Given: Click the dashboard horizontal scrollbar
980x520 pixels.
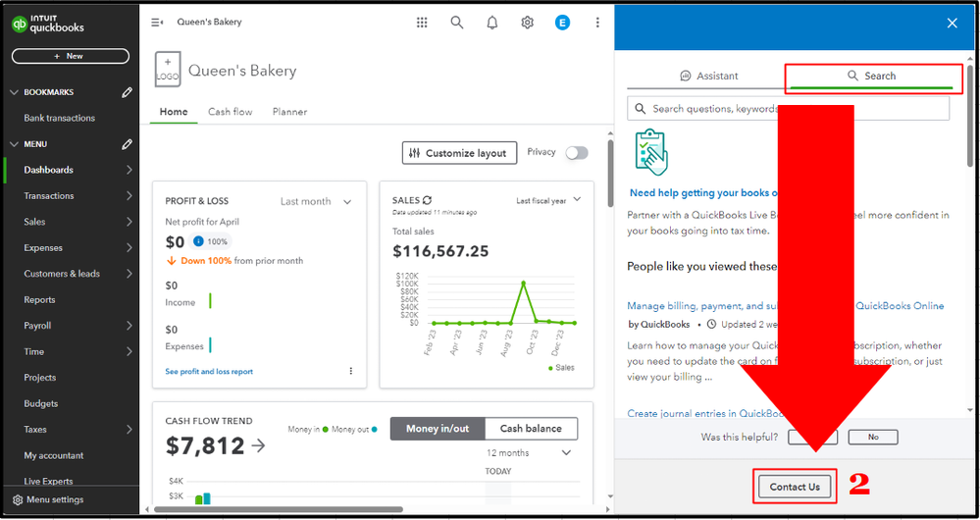Looking at the screenshot, I should coord(279,509).
